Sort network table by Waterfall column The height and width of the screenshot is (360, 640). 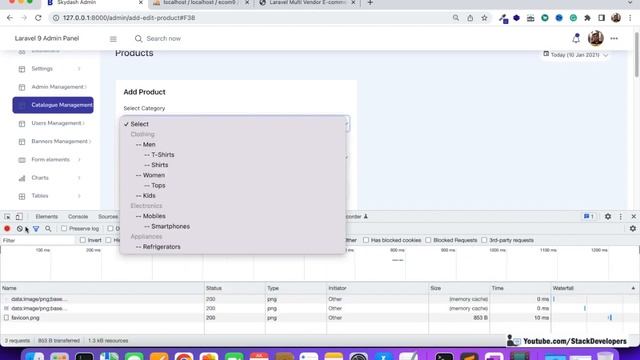pos(594,288)
